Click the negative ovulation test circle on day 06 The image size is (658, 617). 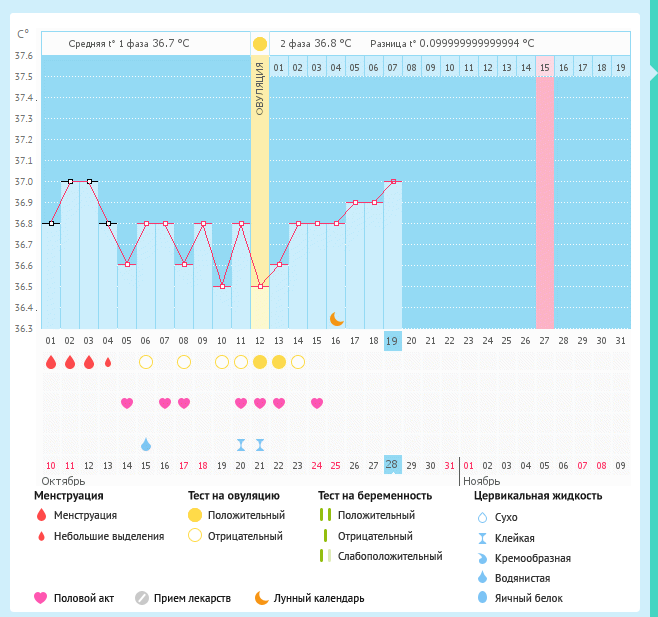146,362
